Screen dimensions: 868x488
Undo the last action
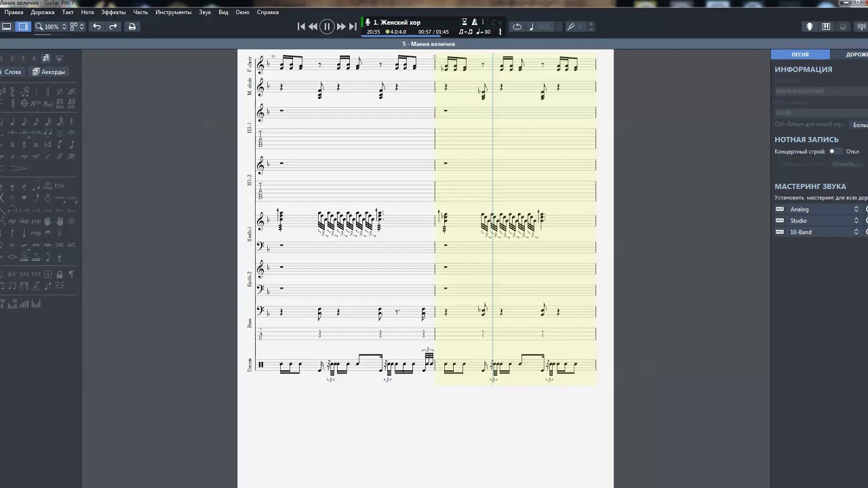click(97, 26)
